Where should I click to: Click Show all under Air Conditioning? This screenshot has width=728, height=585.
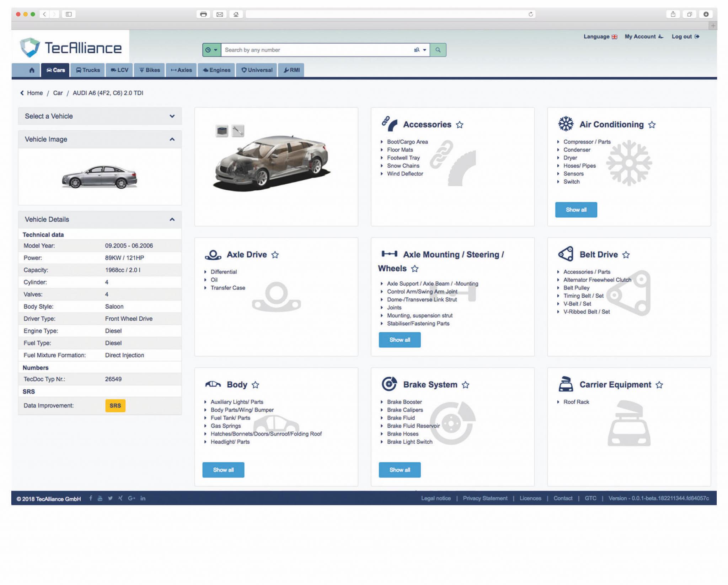tap(576, 210)
